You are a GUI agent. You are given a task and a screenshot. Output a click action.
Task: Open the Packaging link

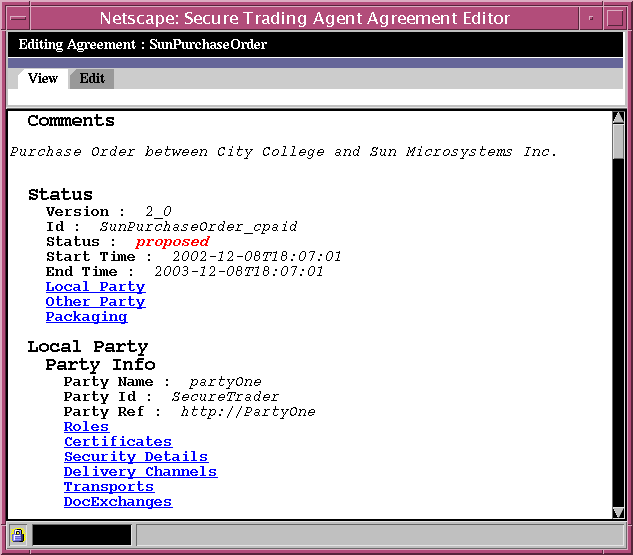[86, 317]
